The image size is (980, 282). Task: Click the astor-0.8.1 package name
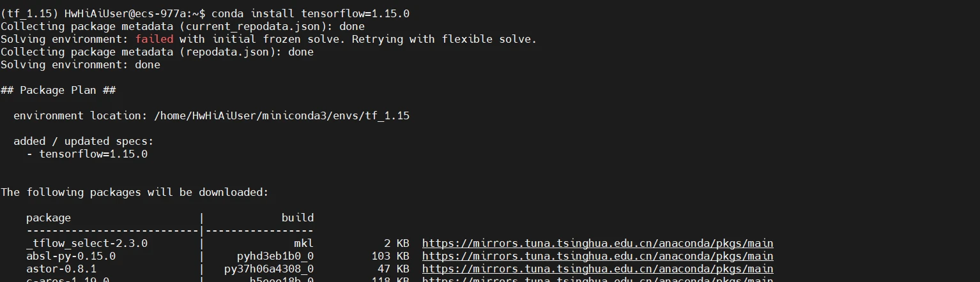click(61, 269)
